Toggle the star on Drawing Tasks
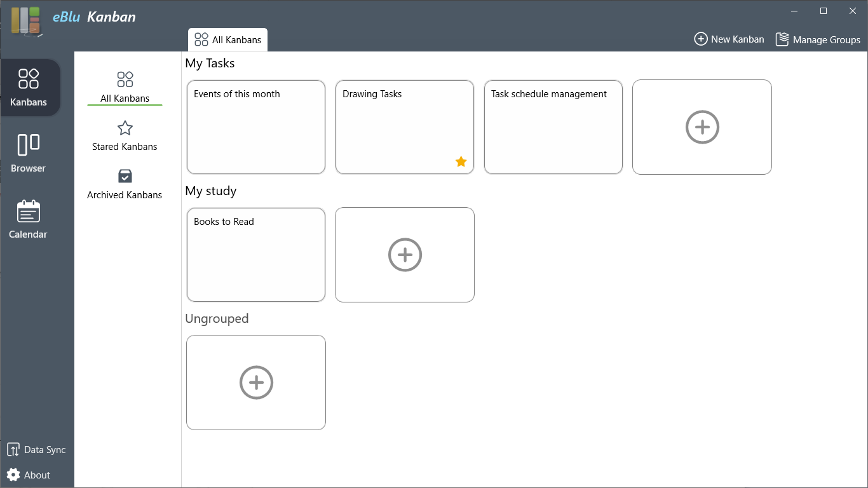This screenshot has height=488, width=868. pos(461,162)
